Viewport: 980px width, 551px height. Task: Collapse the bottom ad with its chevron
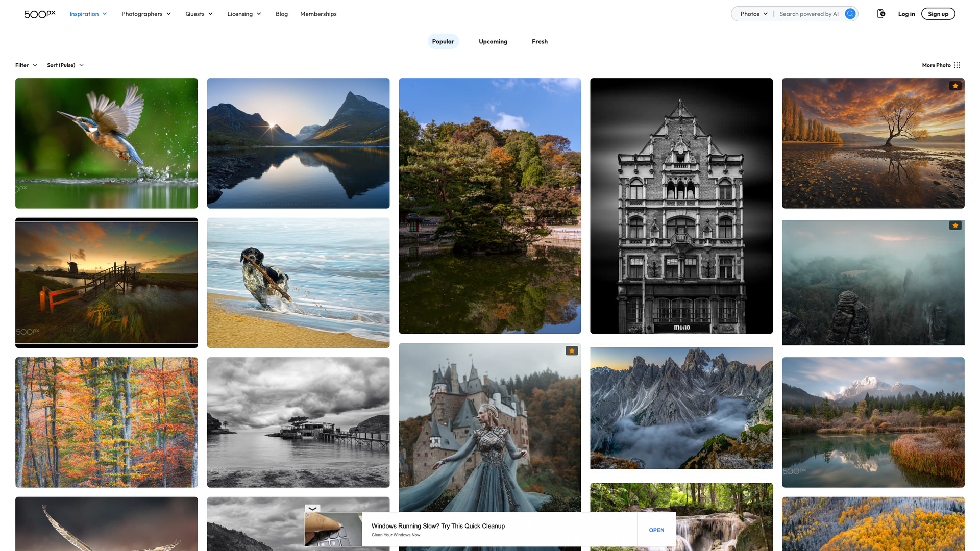[x=312, y=509]
